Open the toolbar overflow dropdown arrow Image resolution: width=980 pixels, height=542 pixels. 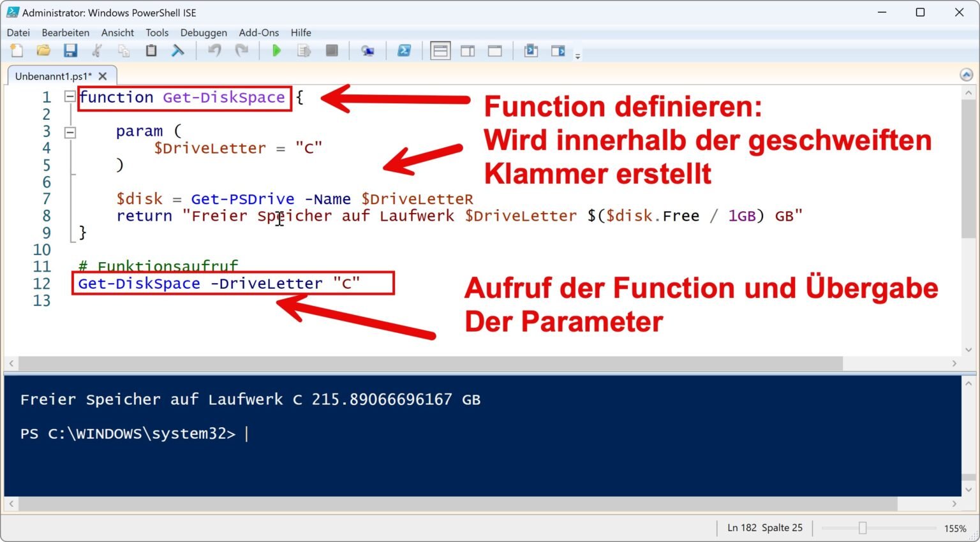click(x=577, y=55)
